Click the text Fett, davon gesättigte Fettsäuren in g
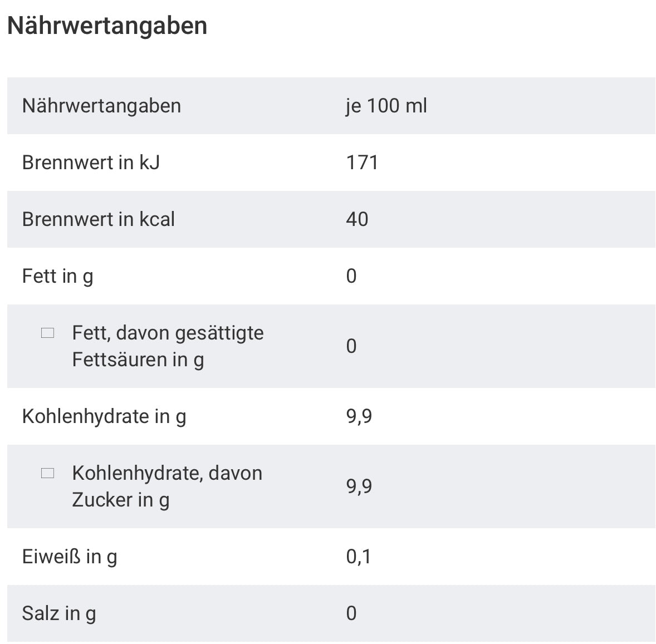The height and width of the screenshot is (644, 656). [167, 346]
